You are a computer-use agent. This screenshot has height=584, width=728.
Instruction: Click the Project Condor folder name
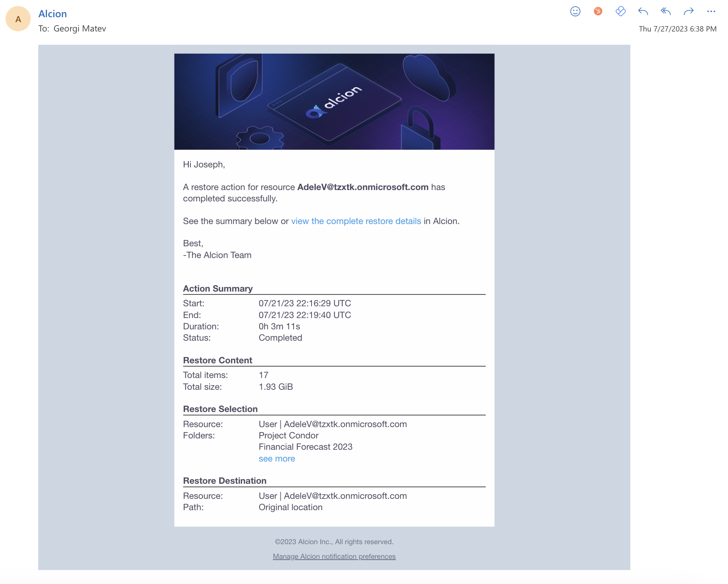point(289,435)
